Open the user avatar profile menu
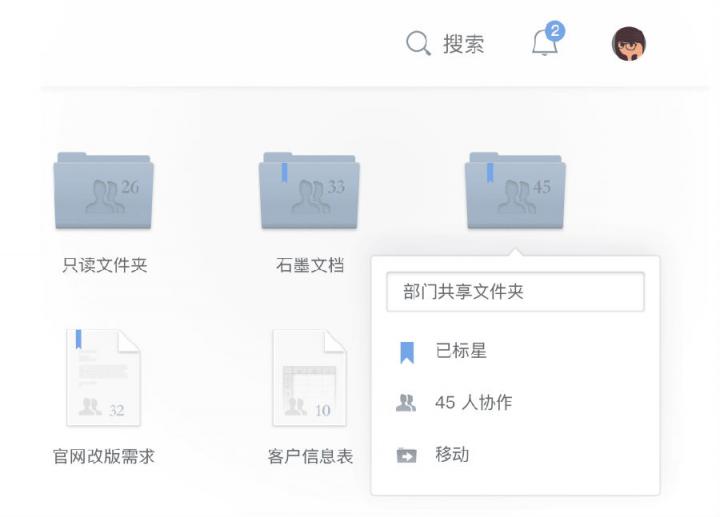 629,44
